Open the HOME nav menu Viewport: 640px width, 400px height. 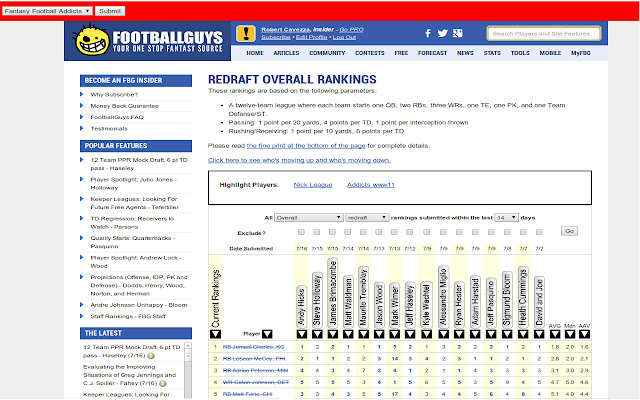coord(255,53)
